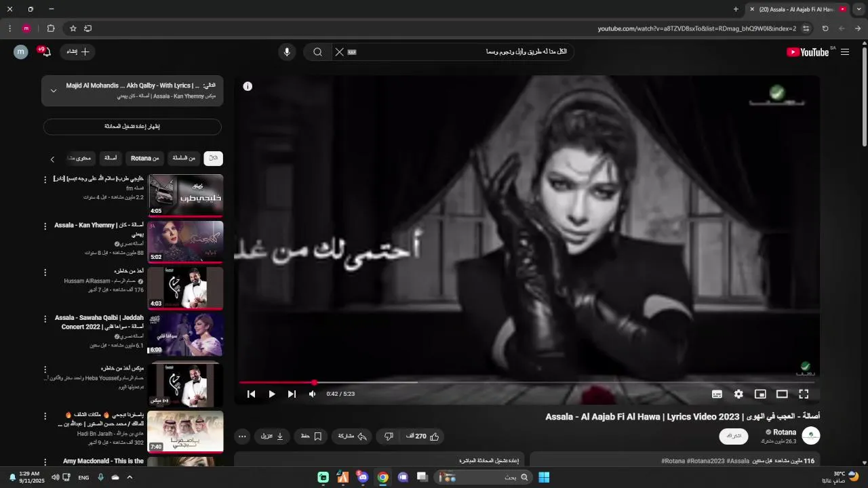Go to YouTube home via the logo
The width and height of the screenshot is (868, 488).
[808, 52]
